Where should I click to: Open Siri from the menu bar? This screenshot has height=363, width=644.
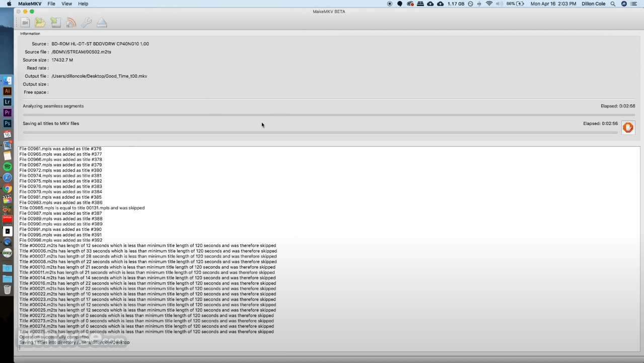(624, 4)
